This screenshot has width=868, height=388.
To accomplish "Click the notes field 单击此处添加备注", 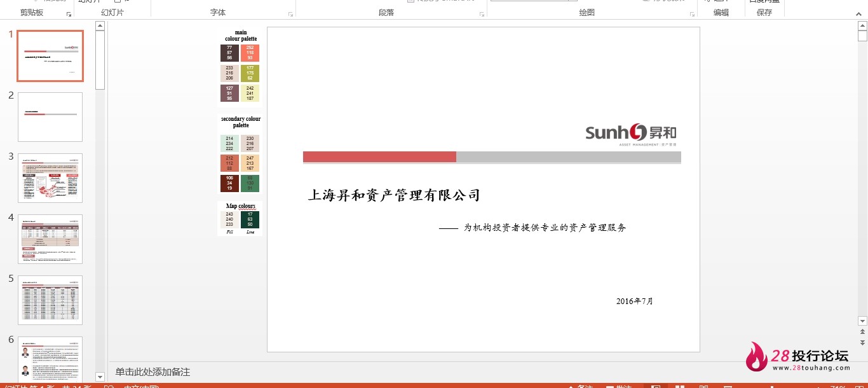I will pyautogui.click(x=153, y=372).
